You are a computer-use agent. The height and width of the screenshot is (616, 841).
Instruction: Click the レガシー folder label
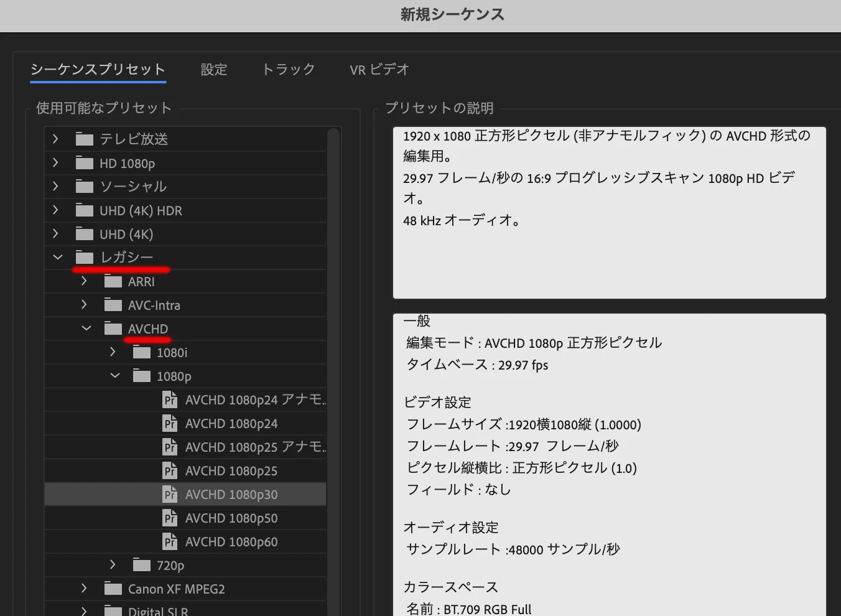(x=127, y=257)
